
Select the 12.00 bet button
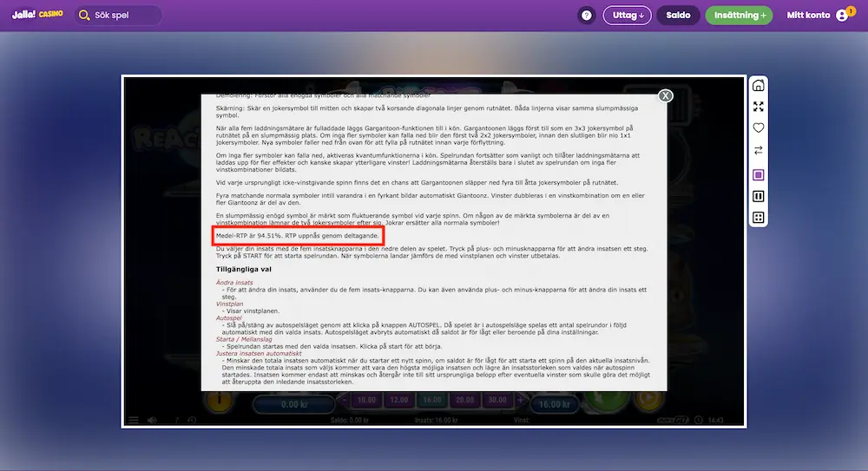pos(399,400)
